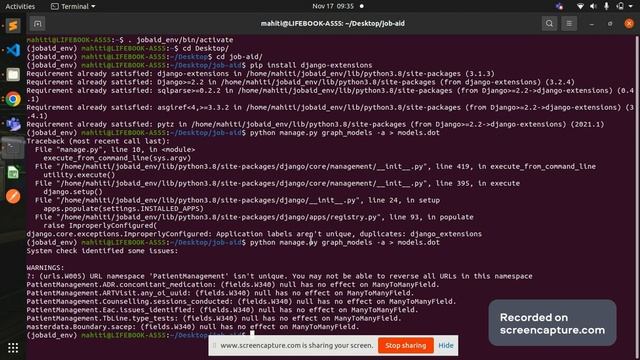Open the Wi-Fi network indicator
The height and width of the screenshot is (360, 640).
[x=580, y=6]
